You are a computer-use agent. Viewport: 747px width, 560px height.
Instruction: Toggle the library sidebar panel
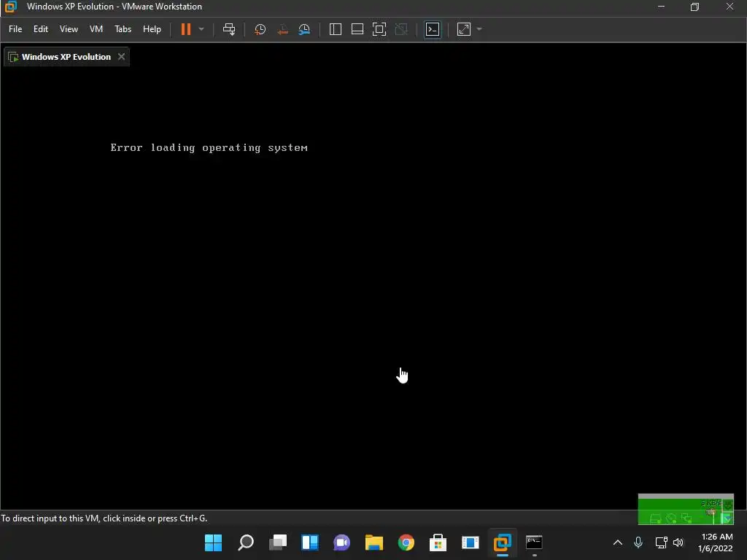pos(336,29)
